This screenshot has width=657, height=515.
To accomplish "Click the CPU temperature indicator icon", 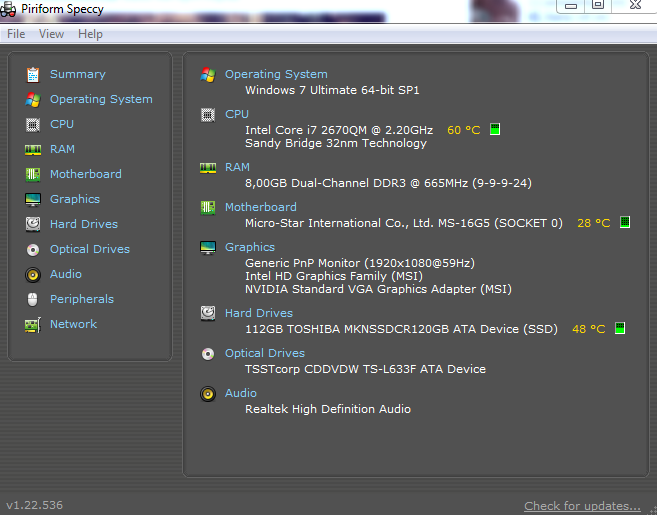I will pyautogui.click(x=495, y=130).
